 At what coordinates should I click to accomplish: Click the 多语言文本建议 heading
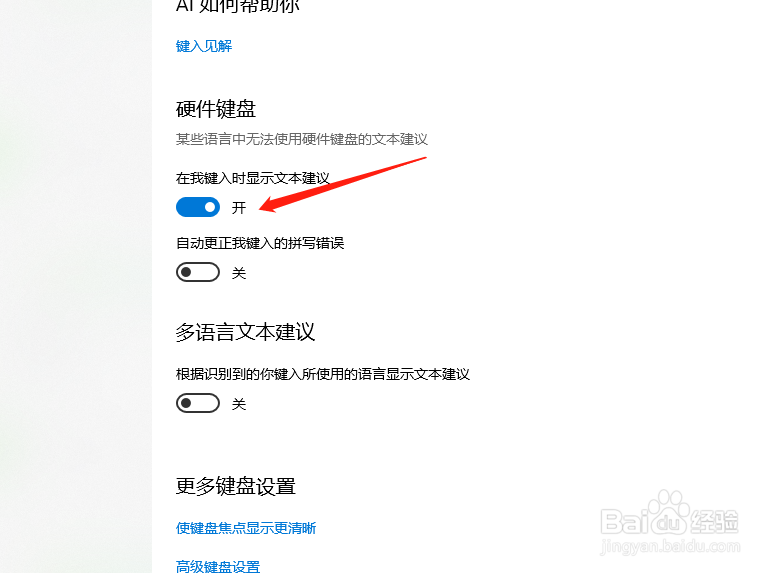245,332
